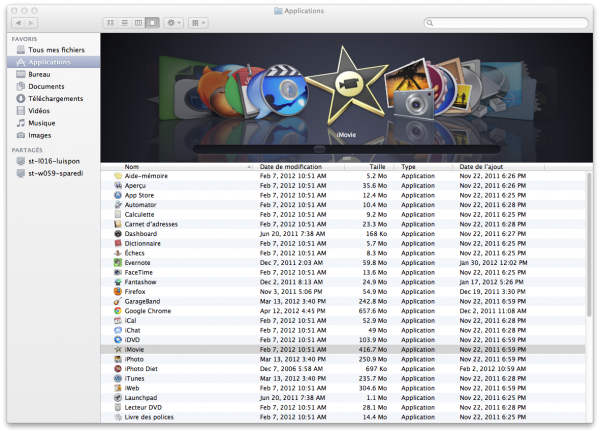
Task: Select the Automator app icon
Action: click(x=118, y=205)
